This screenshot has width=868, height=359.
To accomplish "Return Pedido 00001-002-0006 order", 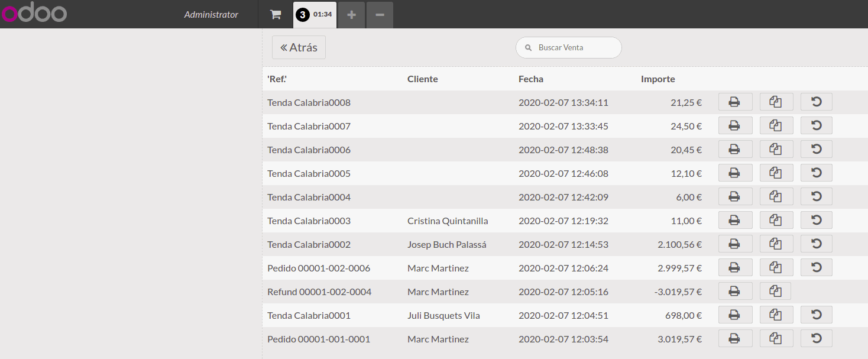I will 816,267.
